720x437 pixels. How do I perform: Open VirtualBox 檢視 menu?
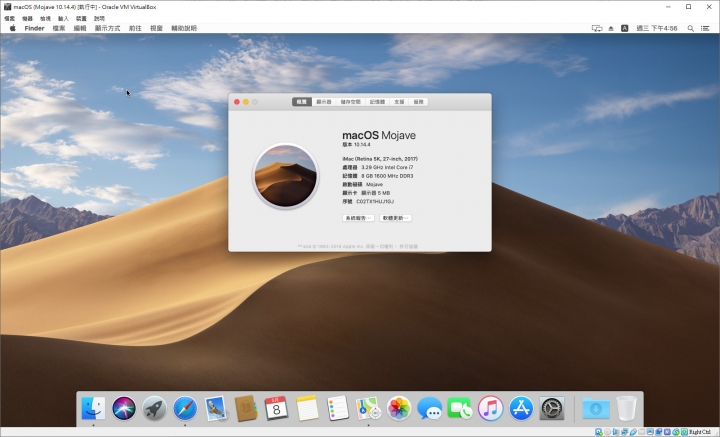[45, 18]
